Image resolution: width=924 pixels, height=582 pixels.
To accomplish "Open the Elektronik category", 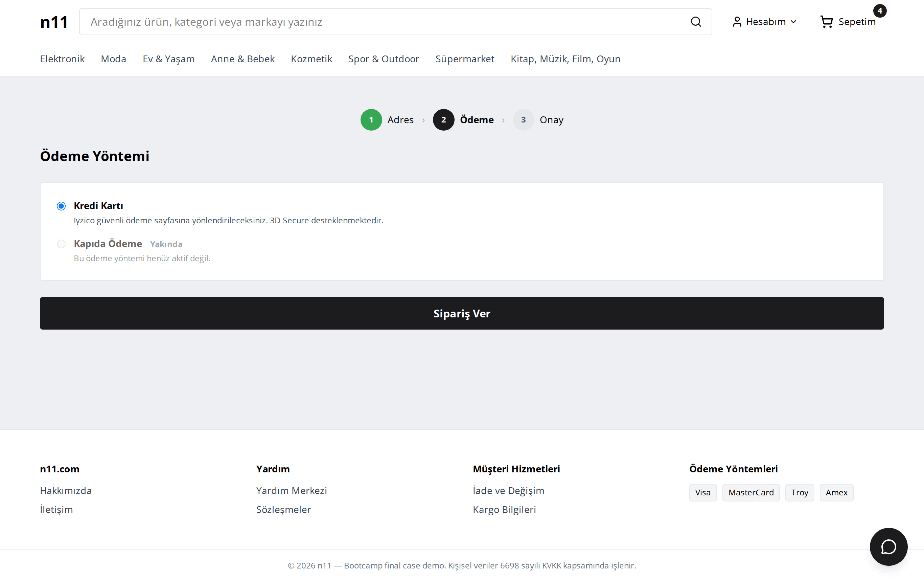I will [62, 59].
